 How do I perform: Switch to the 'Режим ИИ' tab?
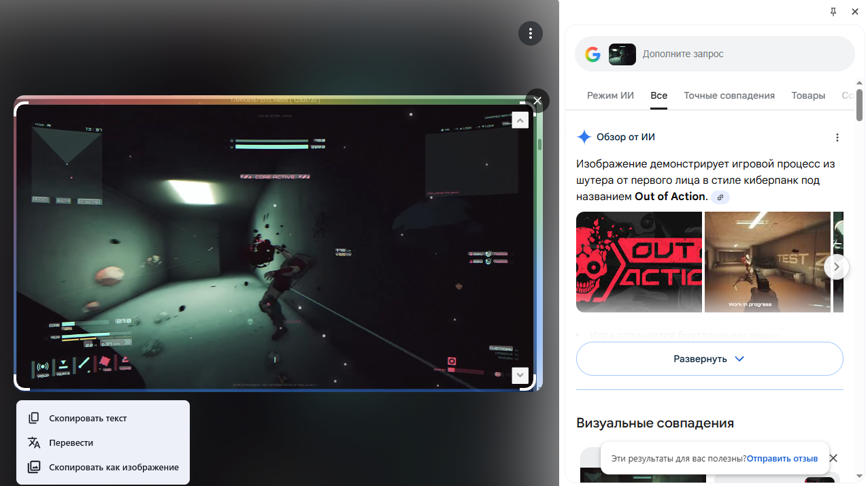[610, 95]
